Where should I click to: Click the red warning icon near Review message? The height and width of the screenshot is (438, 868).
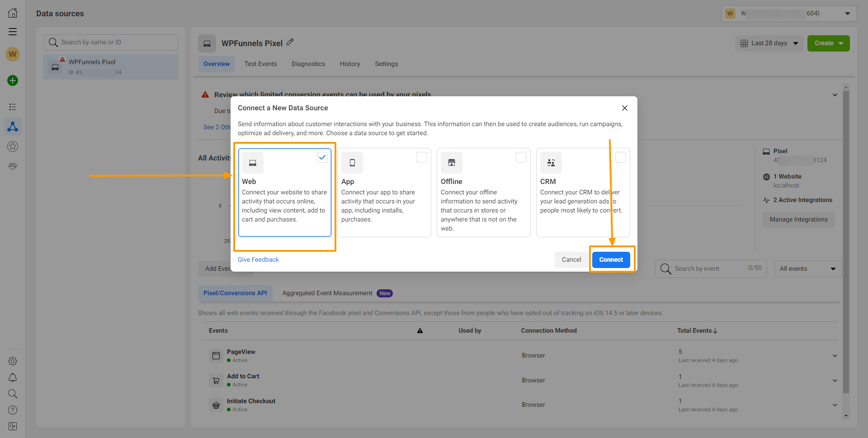coord(205,94)
